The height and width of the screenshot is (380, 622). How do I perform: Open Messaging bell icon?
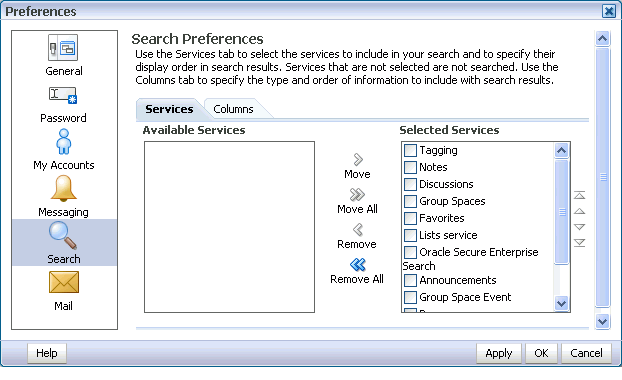[x=63, y=188]
